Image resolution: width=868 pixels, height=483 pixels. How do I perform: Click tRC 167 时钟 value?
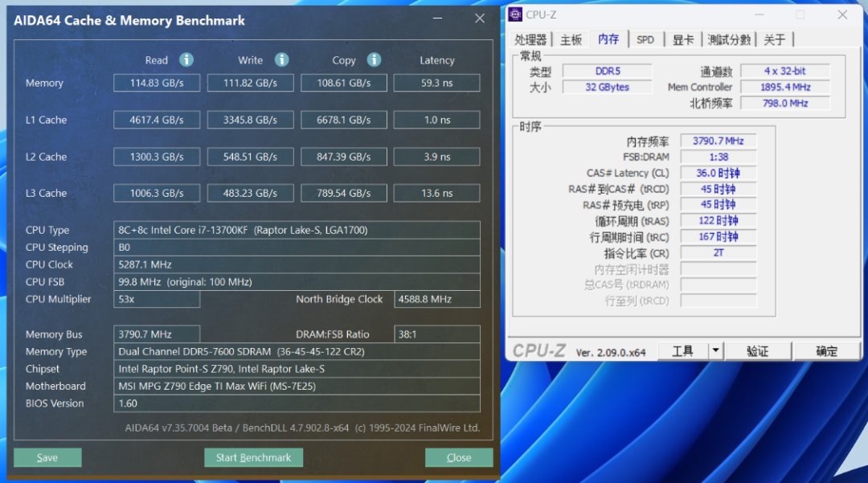(718, 237)
